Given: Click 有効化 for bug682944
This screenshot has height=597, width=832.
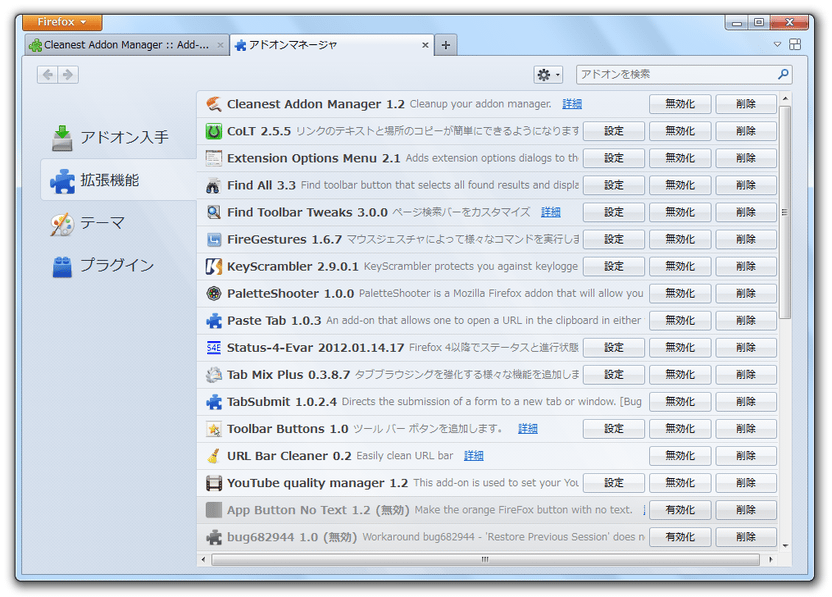Looking at the screenshot, I should pos(680,537).
